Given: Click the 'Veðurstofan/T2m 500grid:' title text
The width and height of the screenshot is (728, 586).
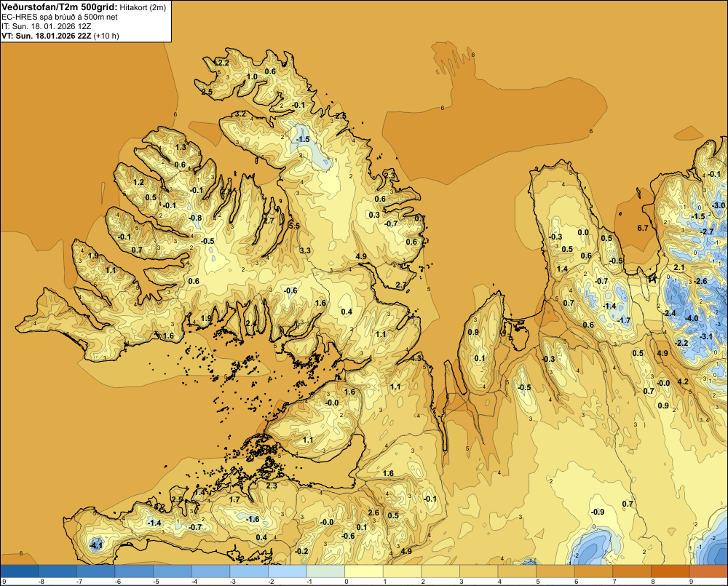Looking at the screenshot, I should [60, 7].
